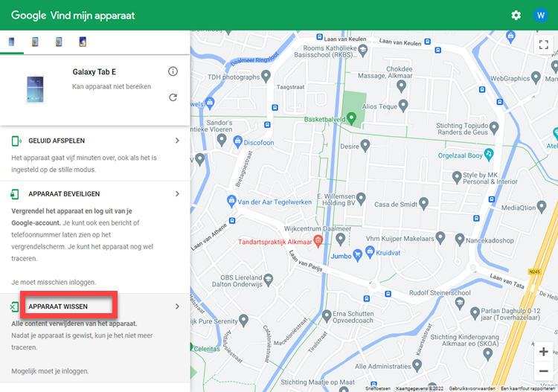Select the TDH photographs pin
Screen dimensions: 558x392
click(266, 76)
